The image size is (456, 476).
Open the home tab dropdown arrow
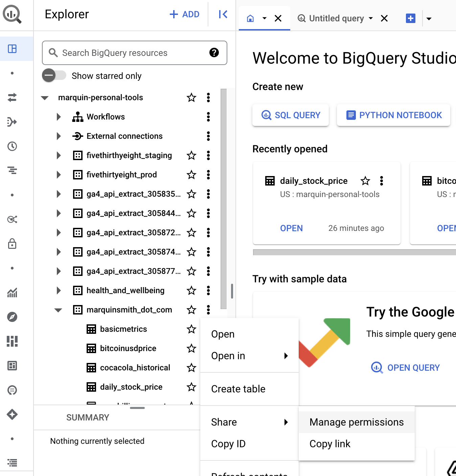(x=265, y=18)
